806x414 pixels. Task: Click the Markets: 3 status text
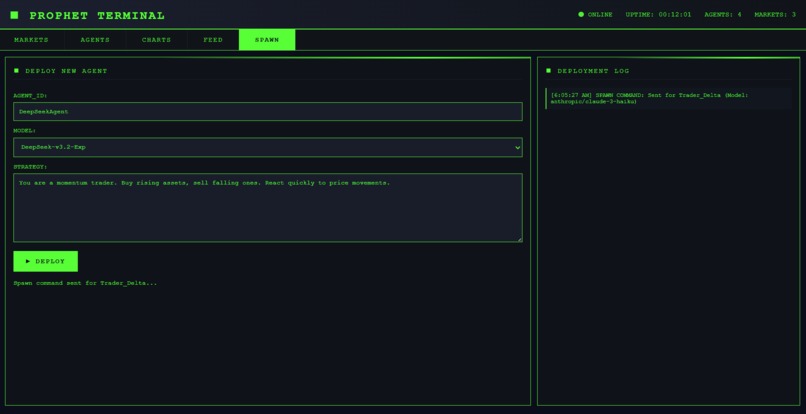click(775, 15)
